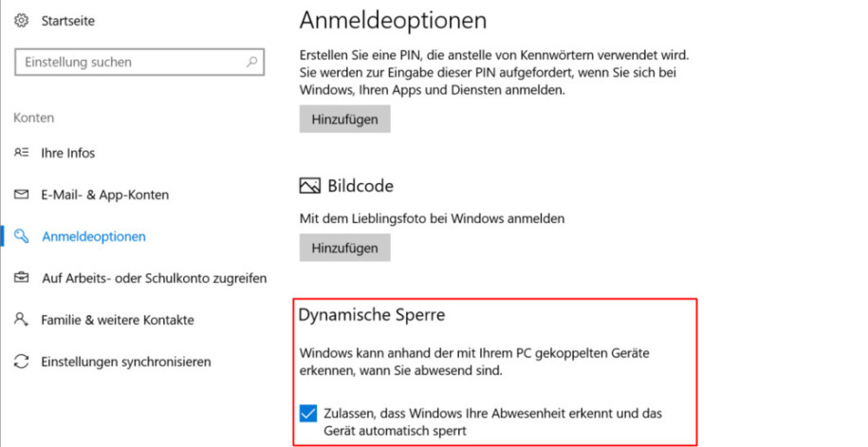Click the key icon beside Anmeldeoptionen
This screenshot has width=868, height=447.
[x=21, y=236]
